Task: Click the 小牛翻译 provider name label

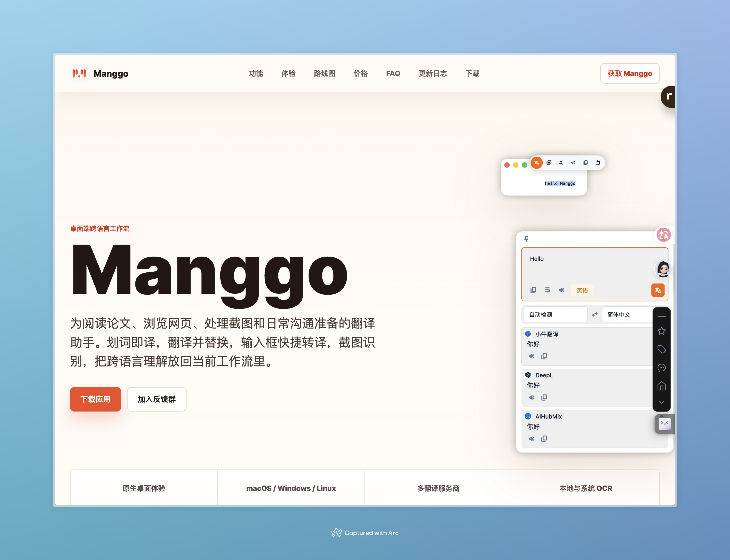Action: click(547, 334)
